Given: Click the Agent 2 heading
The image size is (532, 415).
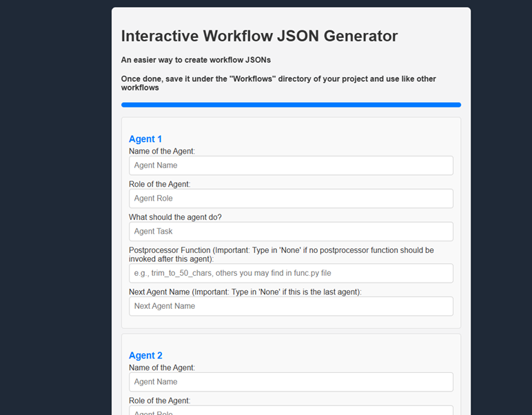Looking at the screenshot, I should (145, 356).
